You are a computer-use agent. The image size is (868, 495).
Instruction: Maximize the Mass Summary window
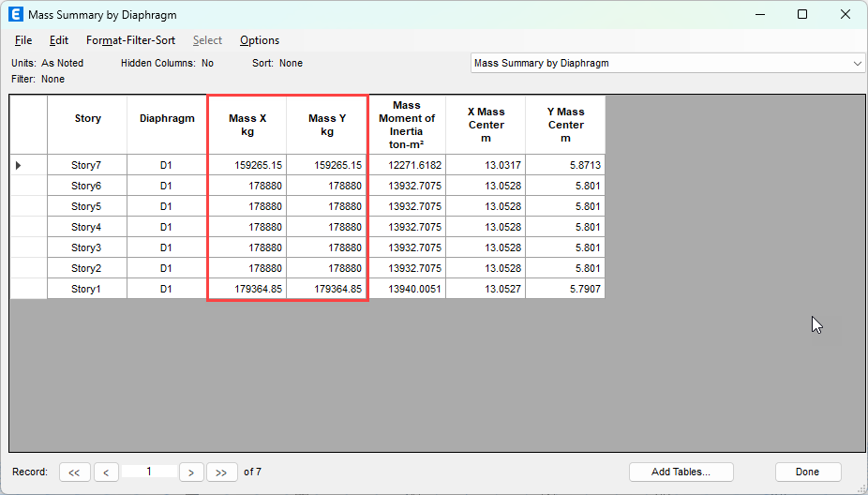click(802, 15)
